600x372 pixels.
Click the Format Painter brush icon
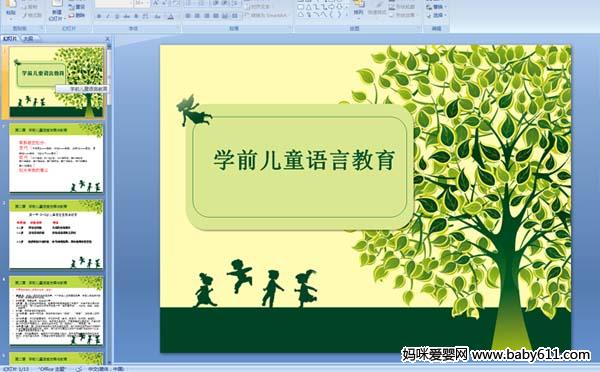pyautogui.click(x=25, y=15)
